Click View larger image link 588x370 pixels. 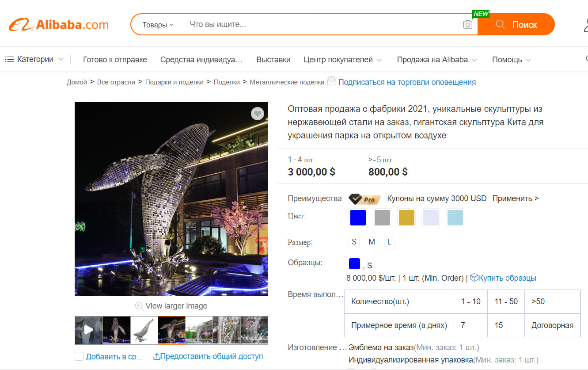point(176,306)
